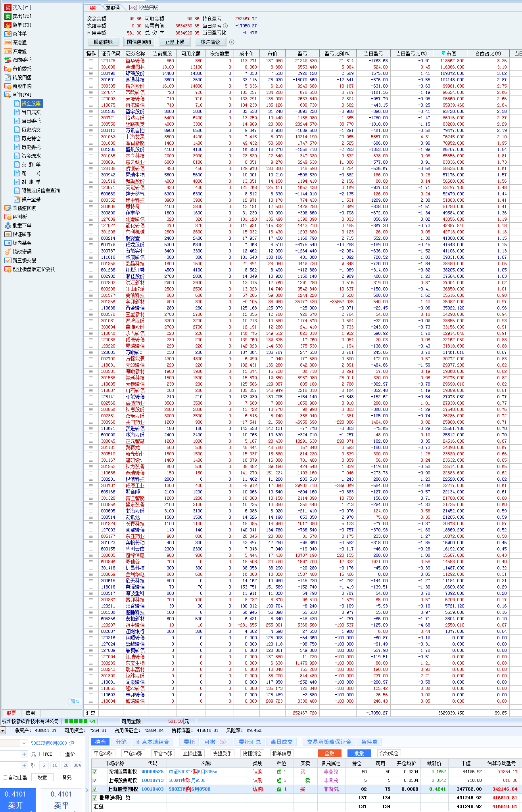Toggle the 追价 checkbox

pyautogui.click(x=62, y=754)
